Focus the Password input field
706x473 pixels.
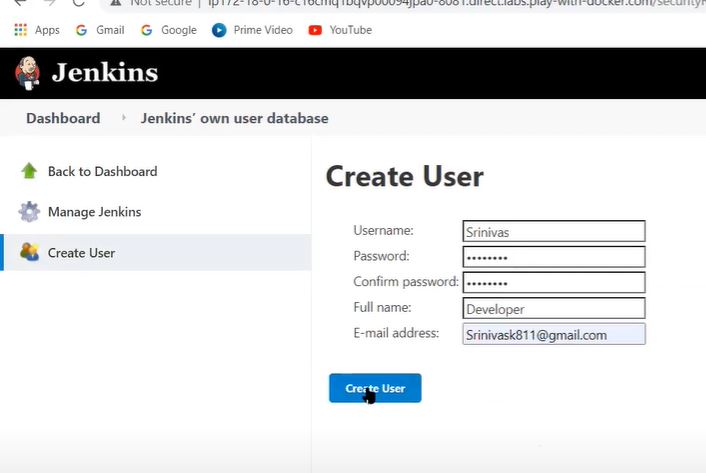pos(554,257)
